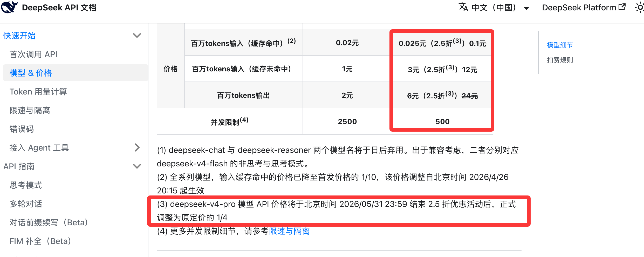Collapse the API 指南 section chevron
Screen dimensions: 644x257
(x=137, y=166)
